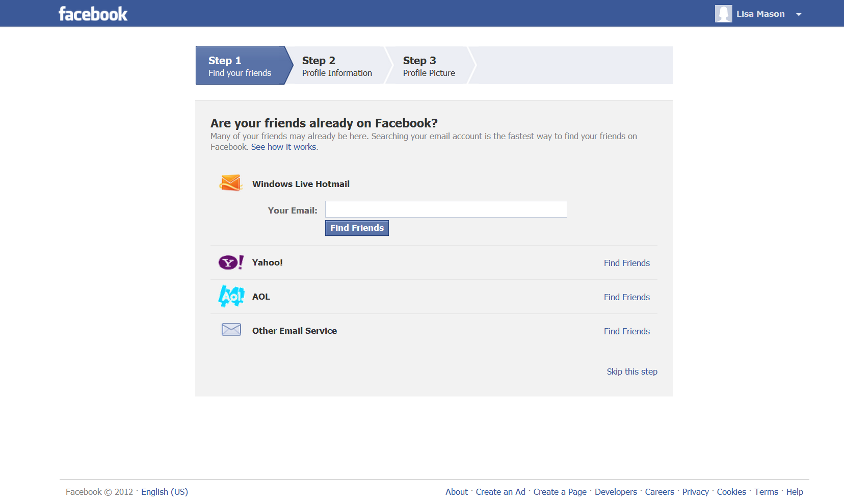This screenshot has height=504, width=844.
Task: Change language via English (US) link
Action: (x=165, y=492)
